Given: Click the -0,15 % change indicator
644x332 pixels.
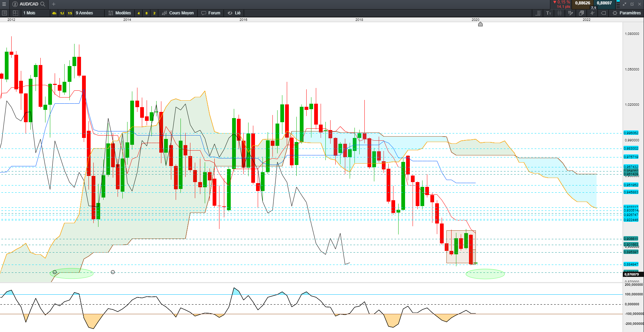Looking at the screenshot, I should point(562,2).
